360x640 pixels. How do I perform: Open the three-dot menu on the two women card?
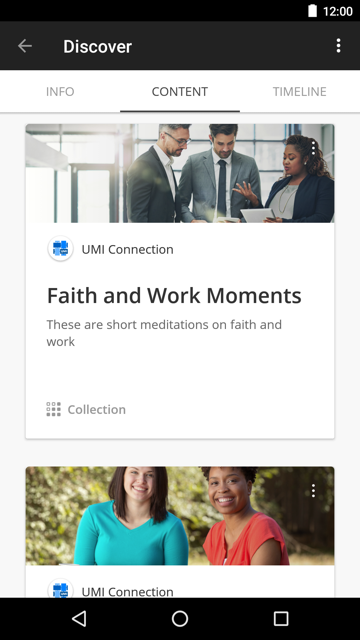coord(313,491)
